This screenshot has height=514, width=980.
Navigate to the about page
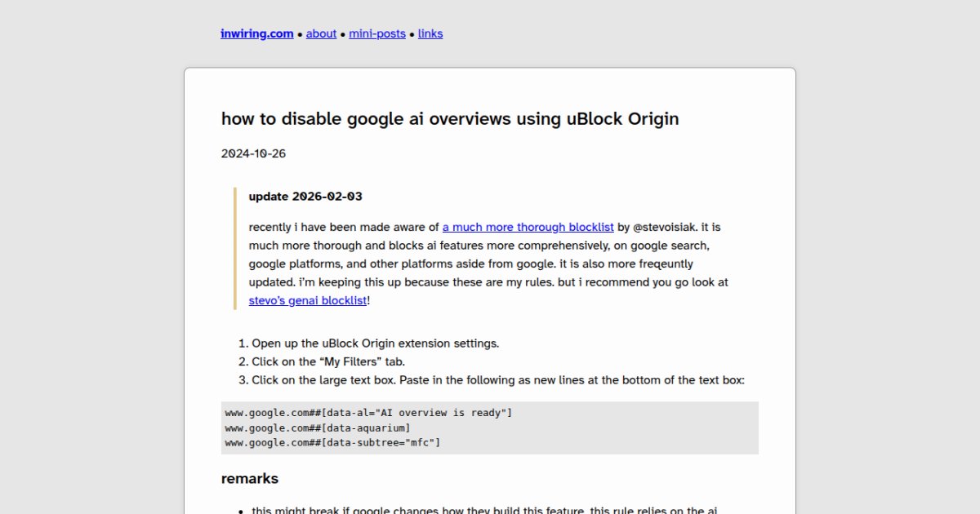click(321, 33)
